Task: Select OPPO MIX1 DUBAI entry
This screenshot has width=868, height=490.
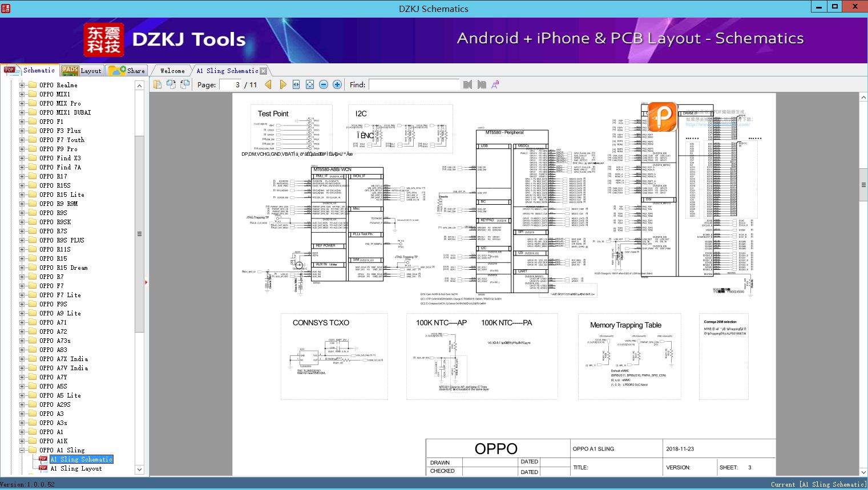Action: [65, 112]
